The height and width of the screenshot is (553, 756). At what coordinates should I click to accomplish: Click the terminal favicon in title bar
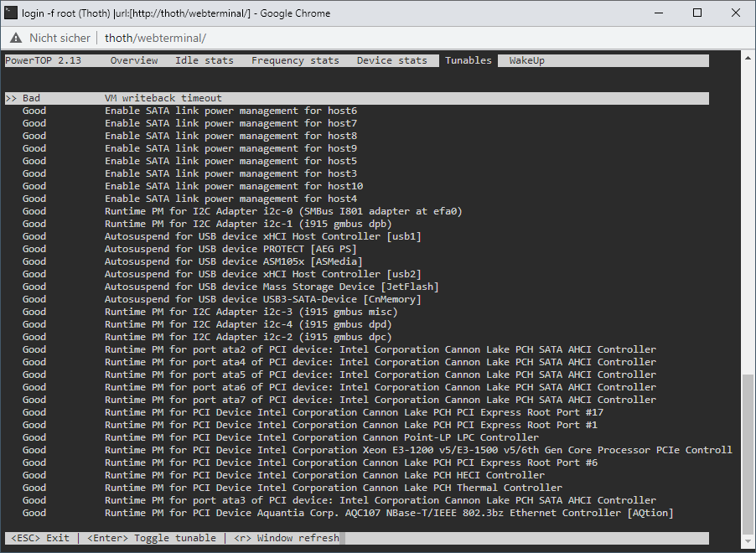tap(11, 13)
